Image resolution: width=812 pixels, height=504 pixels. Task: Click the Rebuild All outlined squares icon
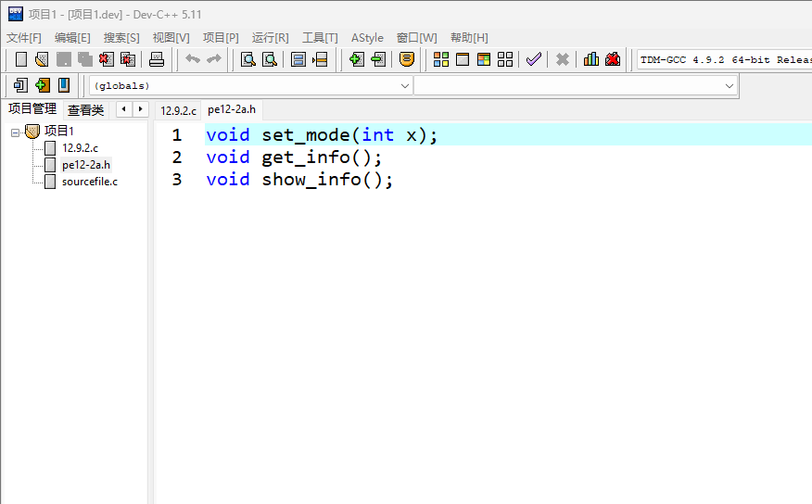click(505, 59)
